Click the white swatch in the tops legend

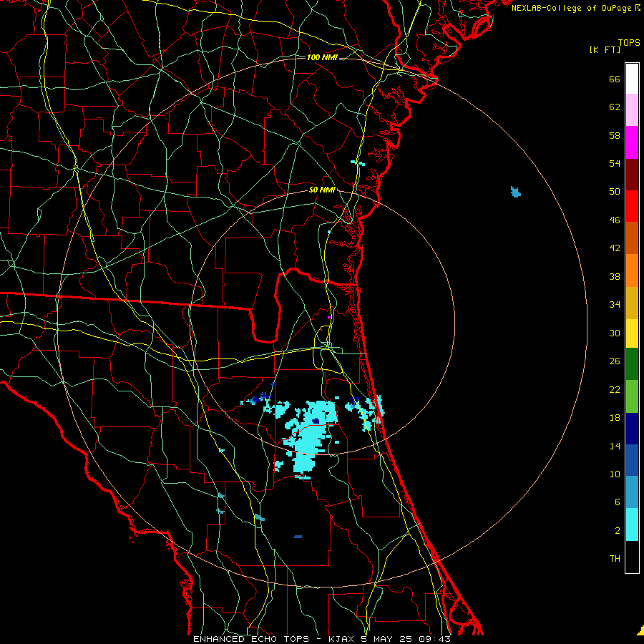pos(632,79)
